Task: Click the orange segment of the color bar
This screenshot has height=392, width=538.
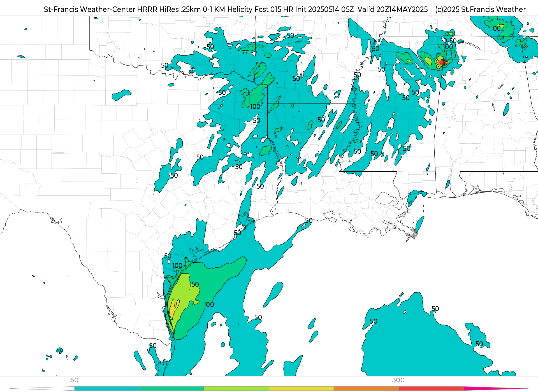Action: pyautogui.click(x=366, y=388)
